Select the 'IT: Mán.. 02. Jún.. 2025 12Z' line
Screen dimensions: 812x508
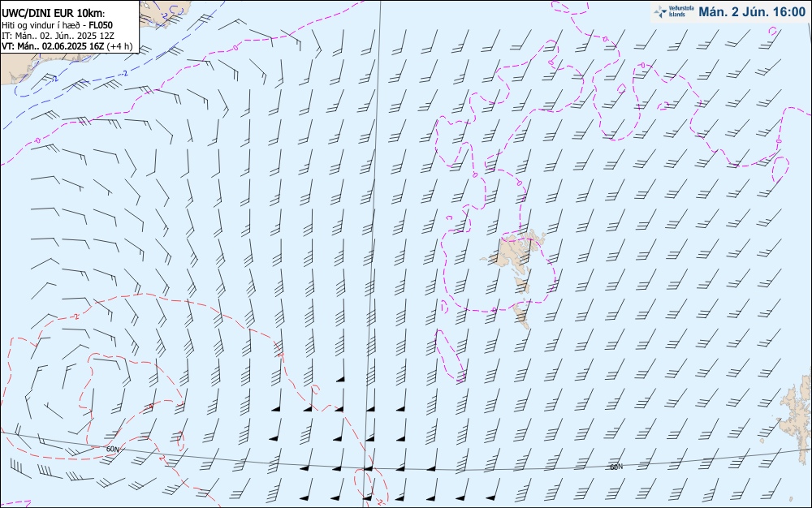pyautogui.click(x=58, y=36)
